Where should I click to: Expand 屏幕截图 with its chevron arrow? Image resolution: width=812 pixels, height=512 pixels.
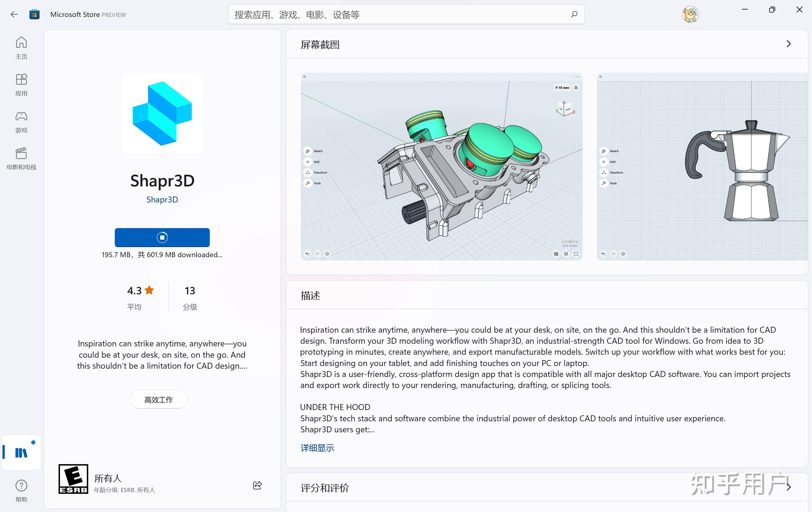789,44
